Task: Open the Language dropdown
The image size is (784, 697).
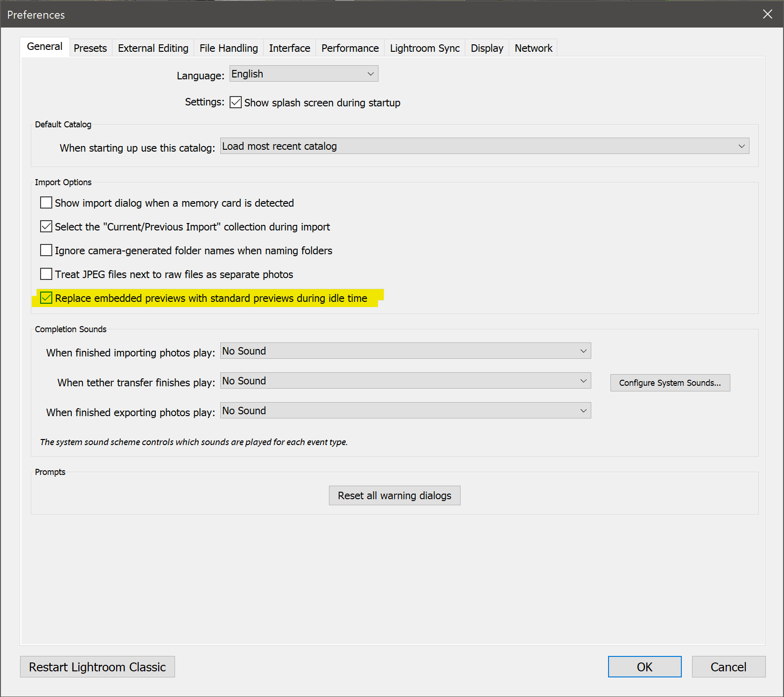Action: pos(303,73)
